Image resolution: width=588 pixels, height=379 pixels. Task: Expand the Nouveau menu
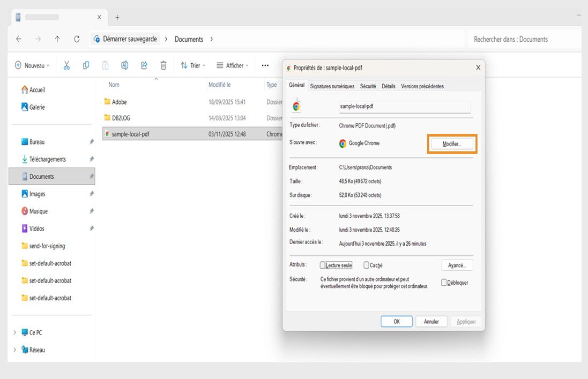point(32,65)
